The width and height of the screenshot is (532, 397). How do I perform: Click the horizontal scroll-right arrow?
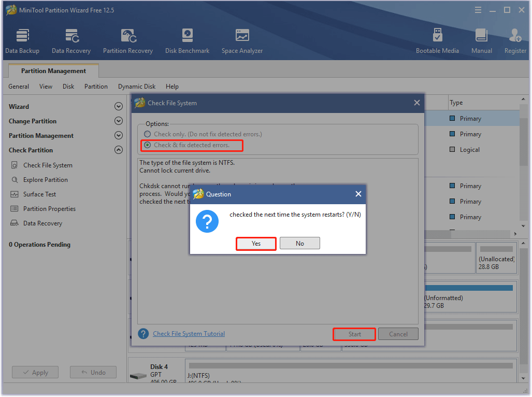pyautogui.click(x=515, y=234)
